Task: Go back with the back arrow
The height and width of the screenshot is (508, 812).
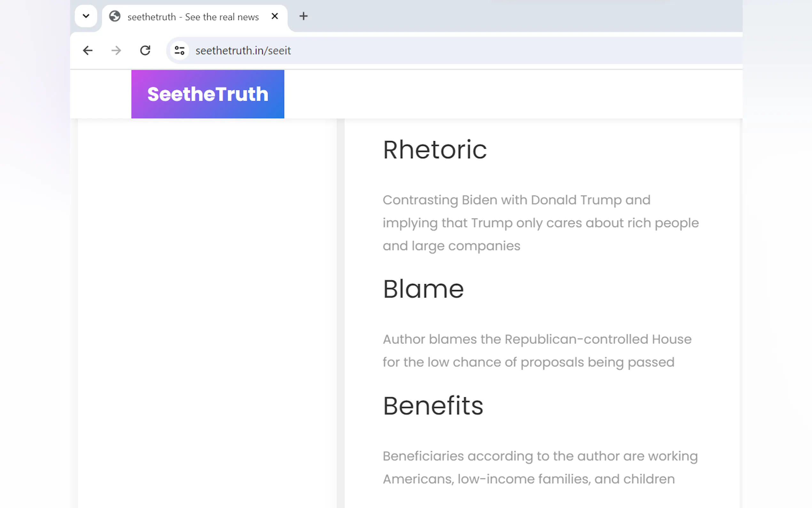Action: [88, 51]
